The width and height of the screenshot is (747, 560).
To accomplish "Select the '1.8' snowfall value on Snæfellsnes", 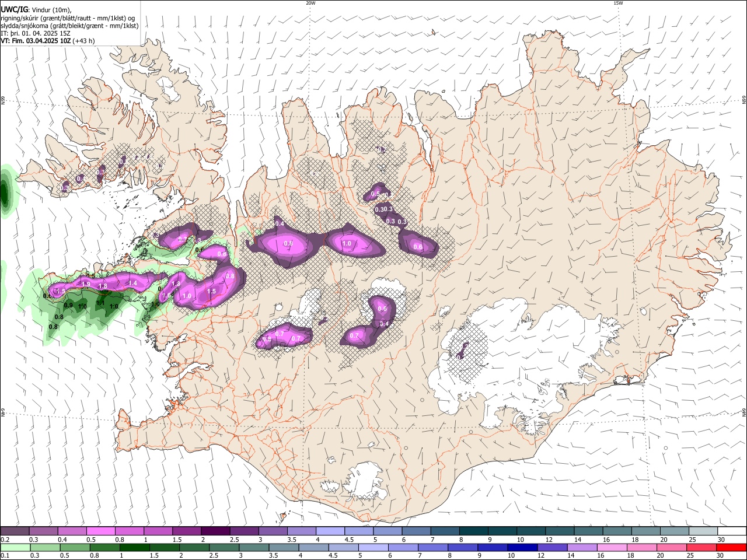I will click(103, 286).
